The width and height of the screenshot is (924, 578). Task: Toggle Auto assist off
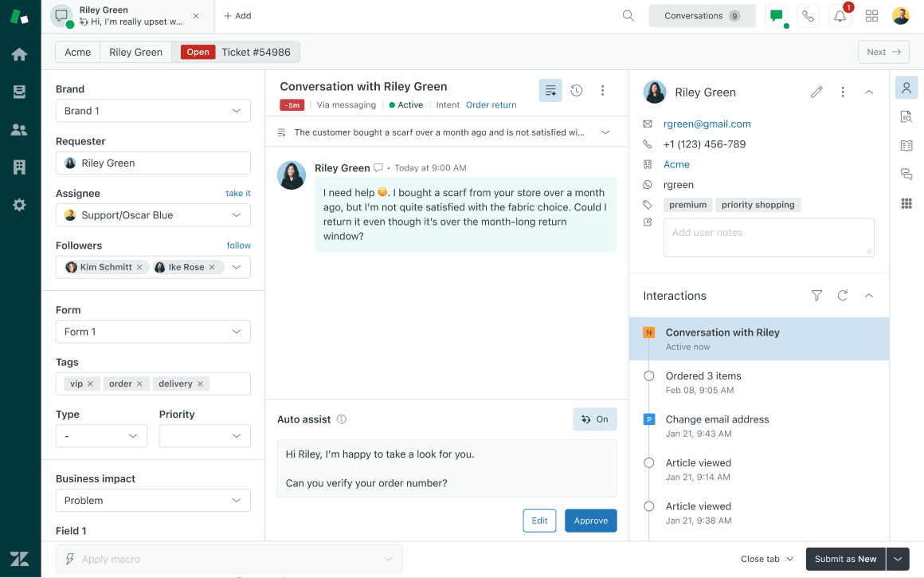[594, 419]
